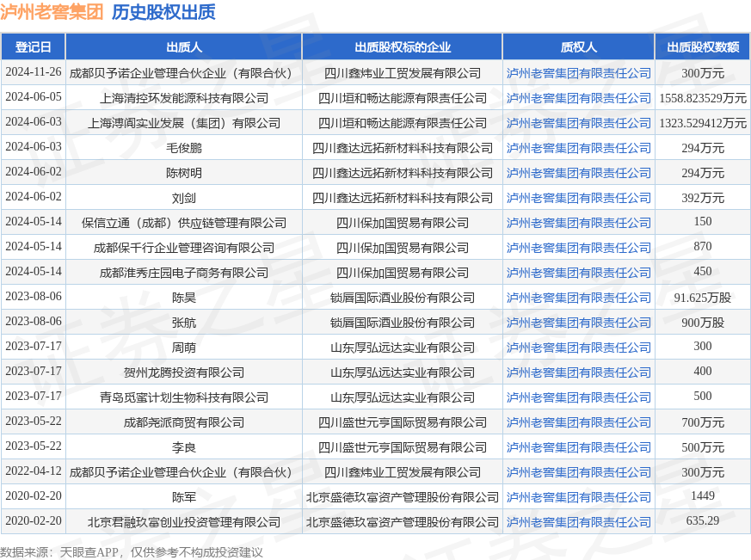Click amount 1323.529412万元
Viewport: 751px width, 560px height.
703,123
